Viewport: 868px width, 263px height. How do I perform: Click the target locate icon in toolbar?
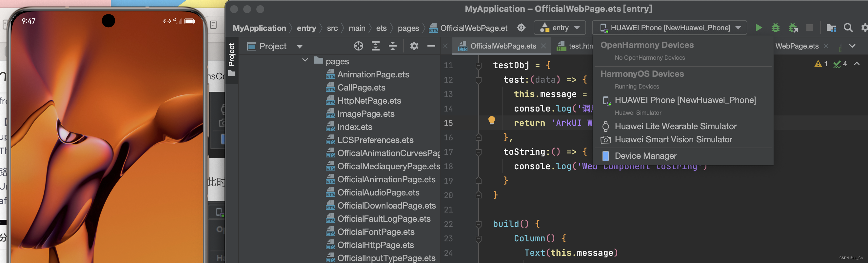point(521,28)
